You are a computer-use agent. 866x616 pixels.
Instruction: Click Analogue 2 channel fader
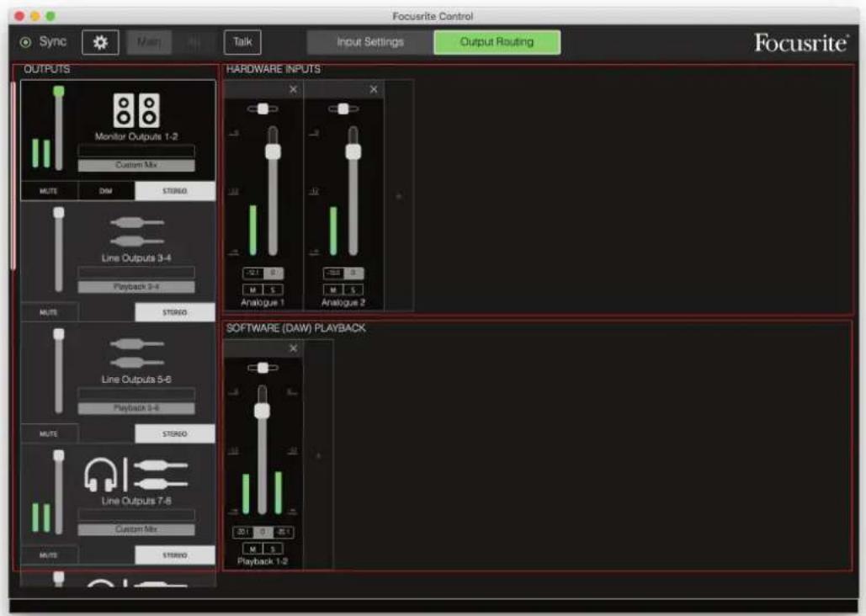point(353,151)
